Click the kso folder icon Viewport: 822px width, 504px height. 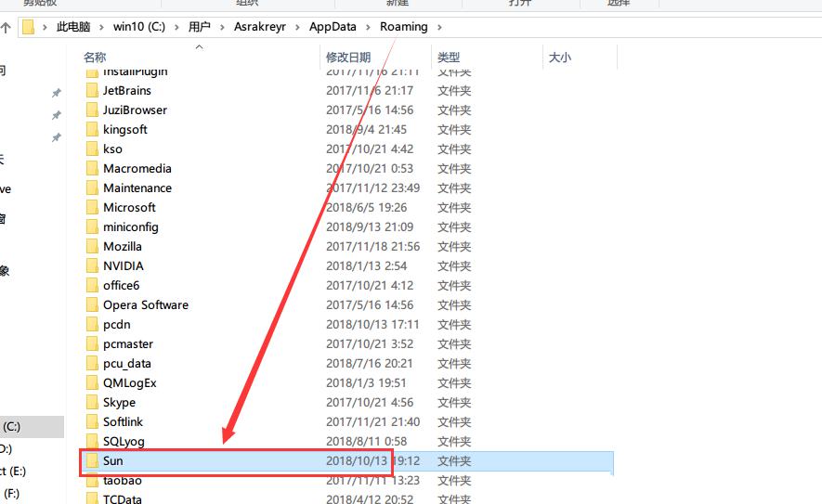(x=92, y=149)
